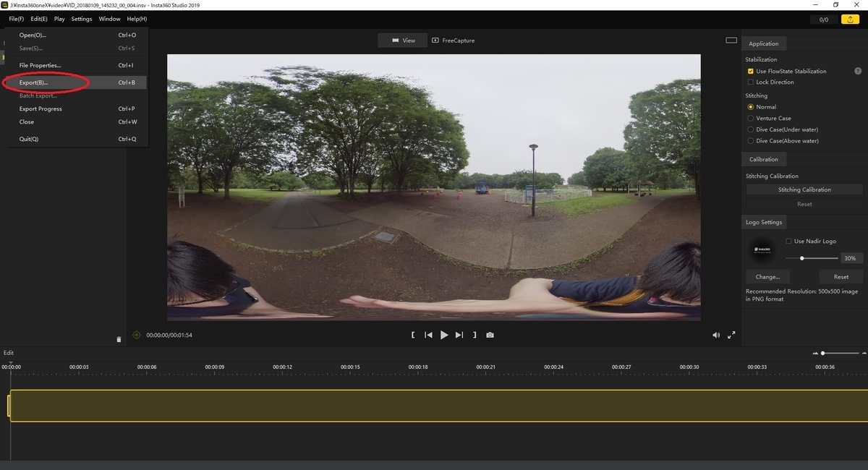Adjust the timeline zoom slider
The width and height of the screenshot is (868, 470).
point(823,353)
